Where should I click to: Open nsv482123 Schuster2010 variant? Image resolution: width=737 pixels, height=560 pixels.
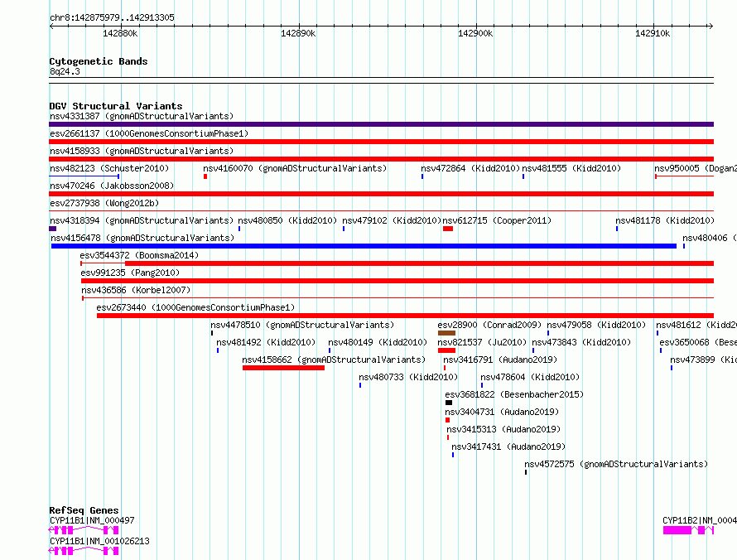click(109, 168)
